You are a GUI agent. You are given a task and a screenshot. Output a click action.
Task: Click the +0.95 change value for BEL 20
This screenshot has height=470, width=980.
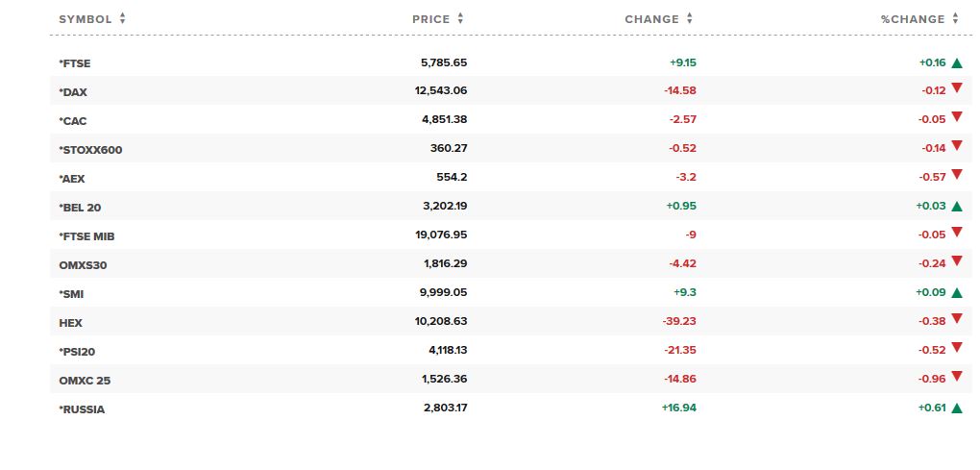(x=681, y=206)
